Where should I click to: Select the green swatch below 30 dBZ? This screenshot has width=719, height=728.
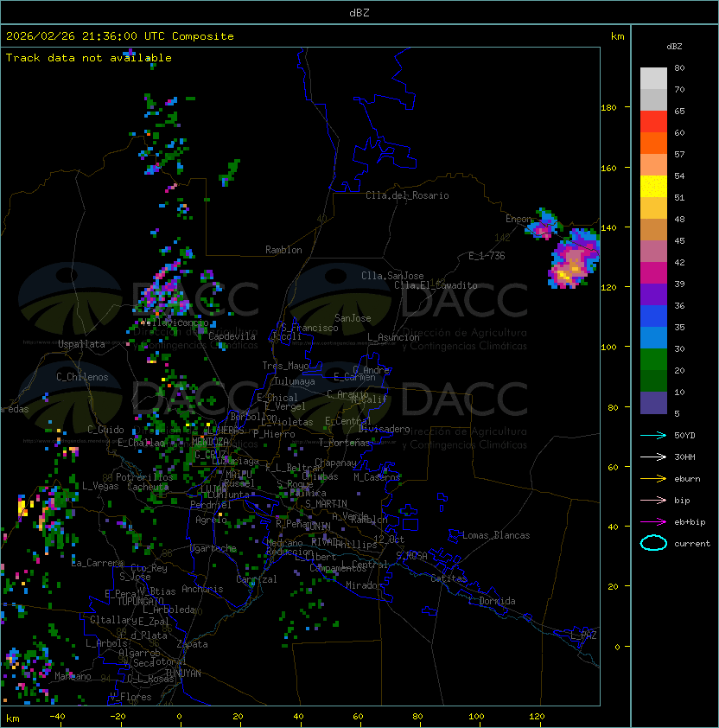[653, 360]
